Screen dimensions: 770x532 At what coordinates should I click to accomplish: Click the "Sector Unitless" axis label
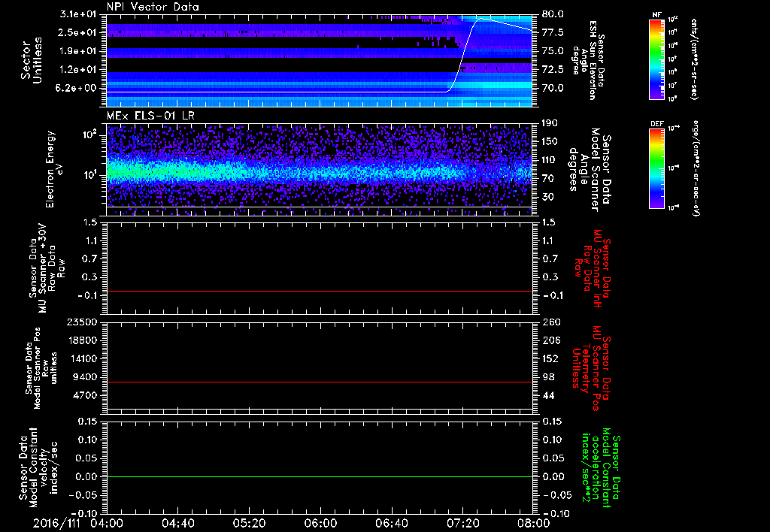[x=32, y=60]
